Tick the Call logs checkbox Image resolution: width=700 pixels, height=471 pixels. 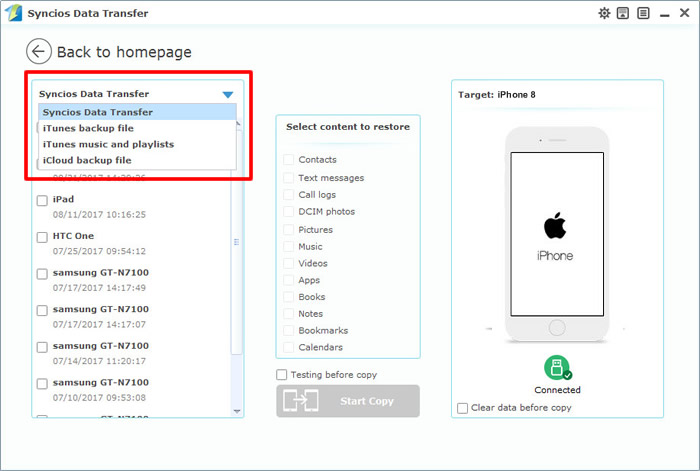[x=289, y=195]
